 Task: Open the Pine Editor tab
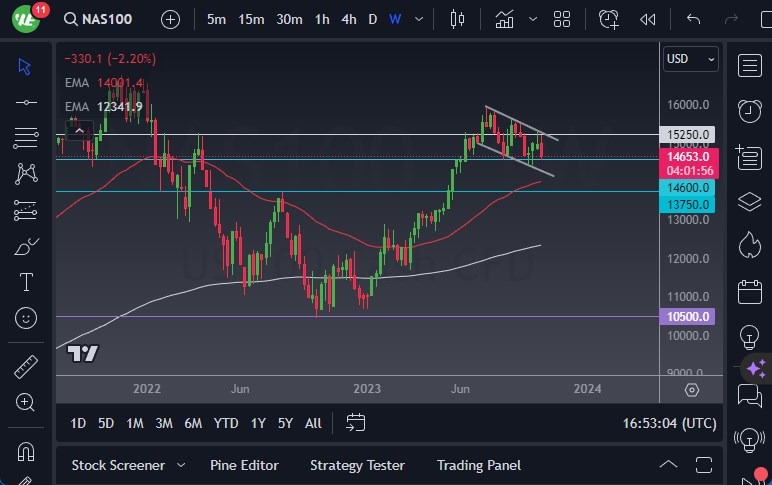click(244, 465)
